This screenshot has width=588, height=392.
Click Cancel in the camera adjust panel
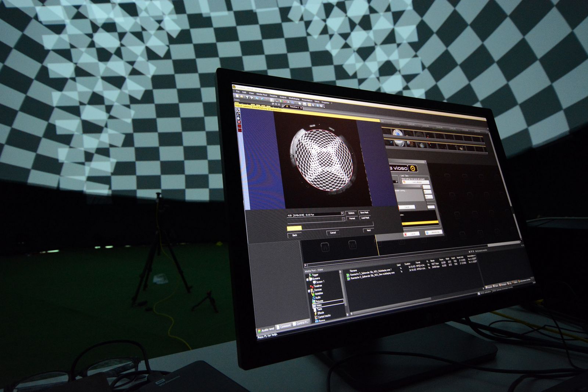click(x=333, y=233)
